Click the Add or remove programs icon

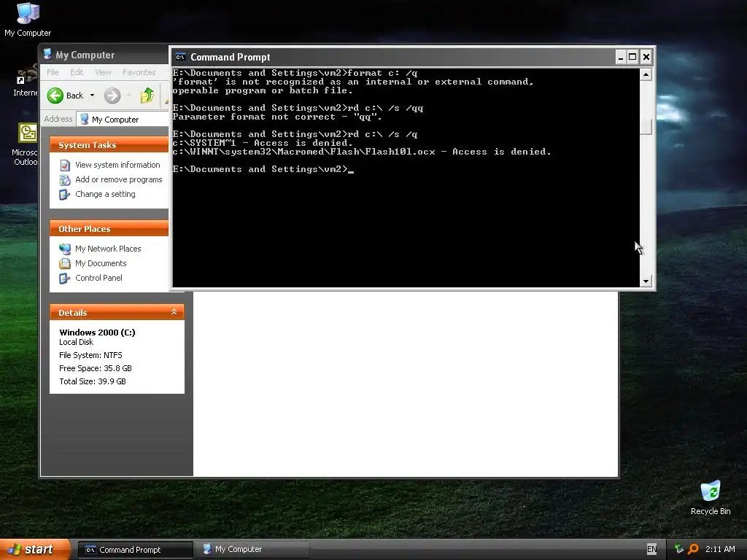click(65, 180)
